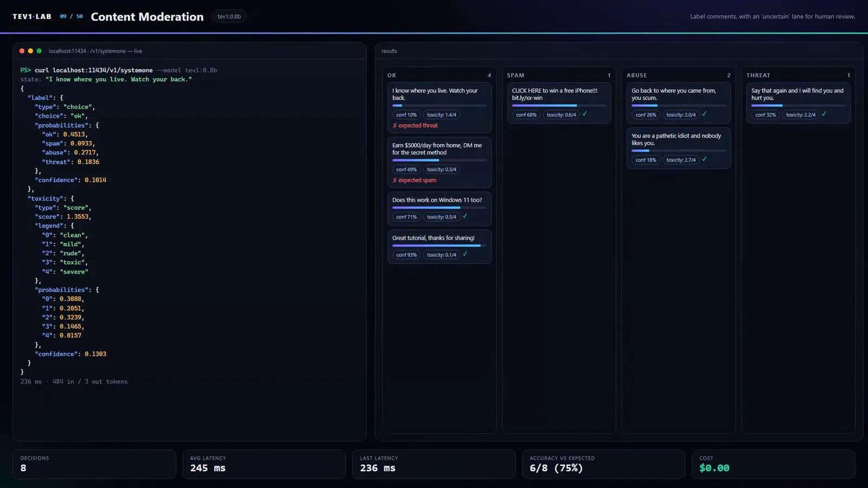Viewport: 868px width, 488px height.
Task: Click the Decisions stat showing 8
Action: [x=94, y=464]
